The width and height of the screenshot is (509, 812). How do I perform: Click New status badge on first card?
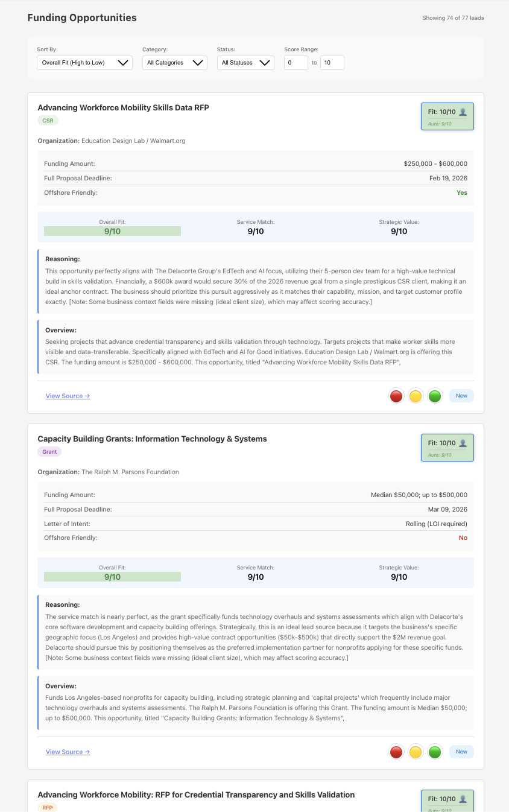(x=461, y=396)
